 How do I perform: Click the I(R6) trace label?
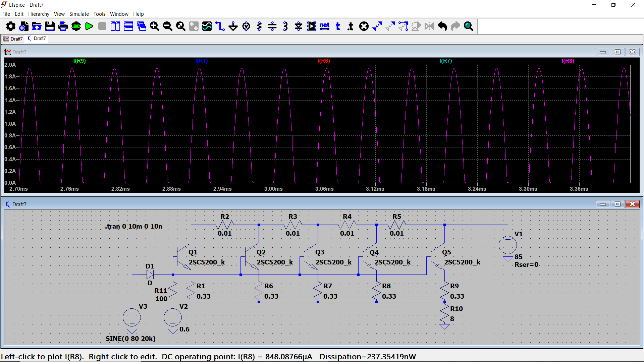pos(324,61)
